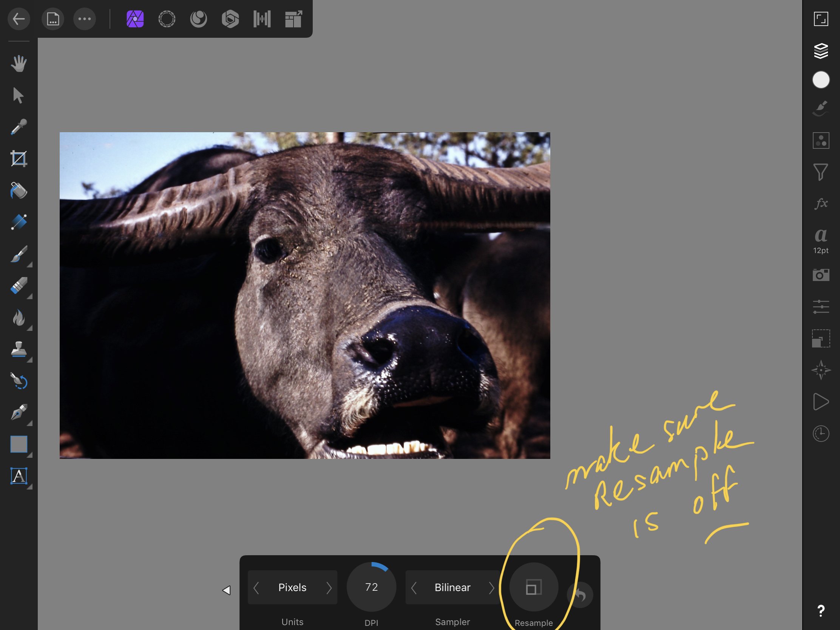Select the Rectangle shape tool

coord(19,444)
